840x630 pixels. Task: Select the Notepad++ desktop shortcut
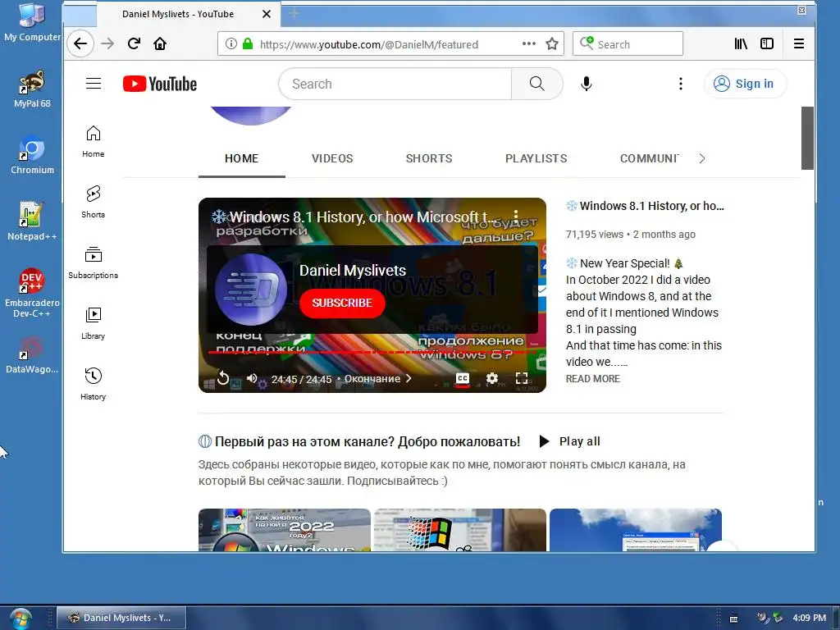pyautogui.click(x=32, y=221)
